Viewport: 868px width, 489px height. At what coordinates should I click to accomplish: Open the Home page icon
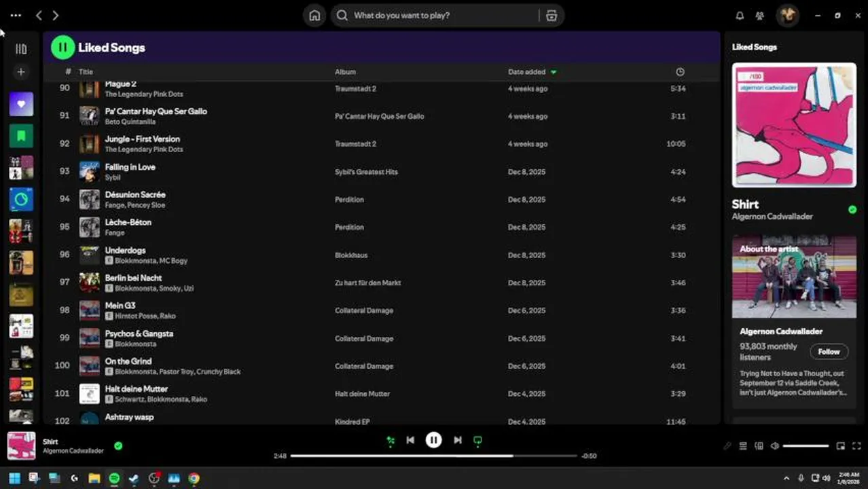314,16
